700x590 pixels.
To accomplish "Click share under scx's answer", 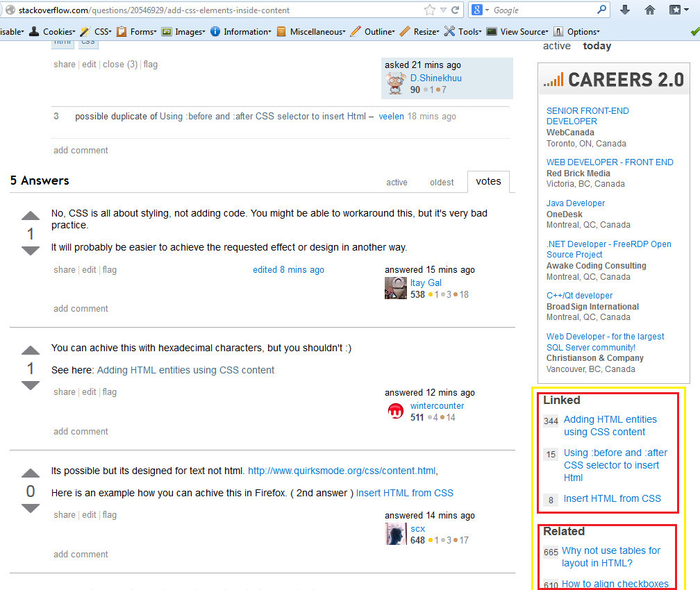I will click(65, 514).
